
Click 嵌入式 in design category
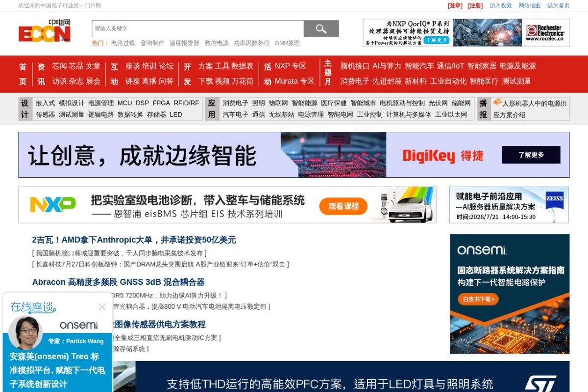tap(46, 103)
